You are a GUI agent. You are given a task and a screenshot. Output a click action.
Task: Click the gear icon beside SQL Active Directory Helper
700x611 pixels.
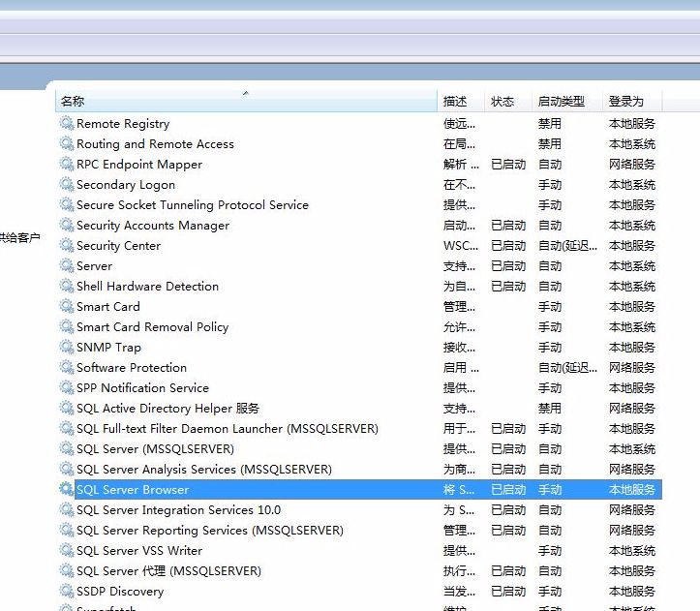tap(67, 408)
